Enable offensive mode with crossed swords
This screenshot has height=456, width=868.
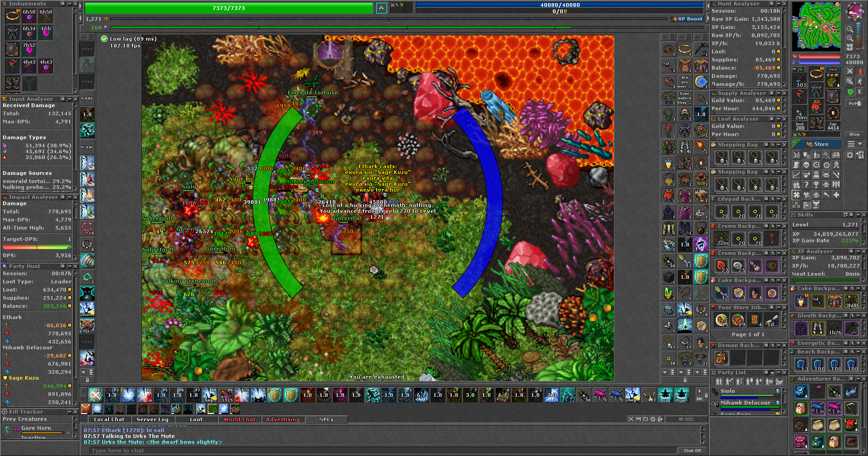[850, 71]
